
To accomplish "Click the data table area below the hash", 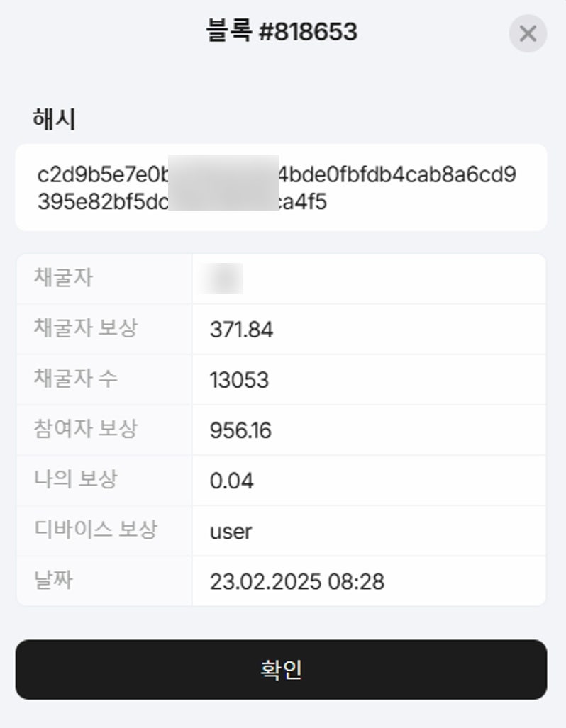I will [x=282, y=430].
